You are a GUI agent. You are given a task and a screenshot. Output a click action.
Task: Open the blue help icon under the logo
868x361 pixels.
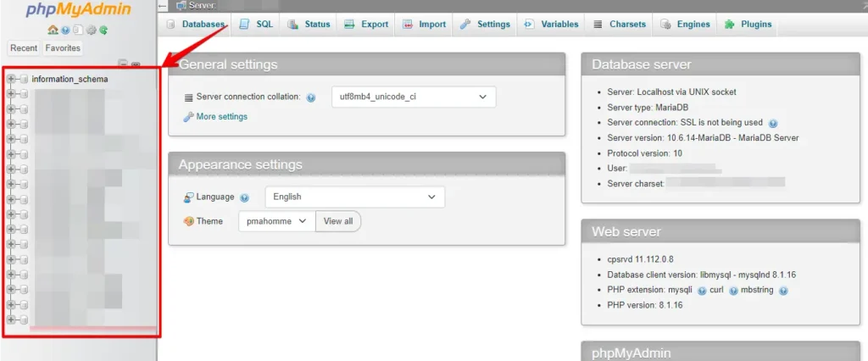coord(65,30)
